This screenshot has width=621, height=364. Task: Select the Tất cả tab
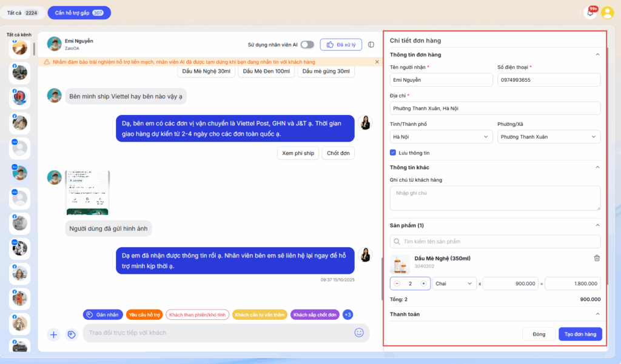pos(22,13)
